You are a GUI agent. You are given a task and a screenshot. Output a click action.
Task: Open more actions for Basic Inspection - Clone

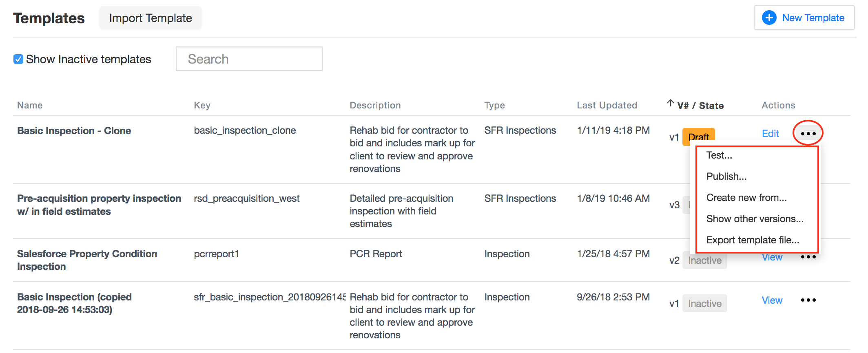pos(808,134)
